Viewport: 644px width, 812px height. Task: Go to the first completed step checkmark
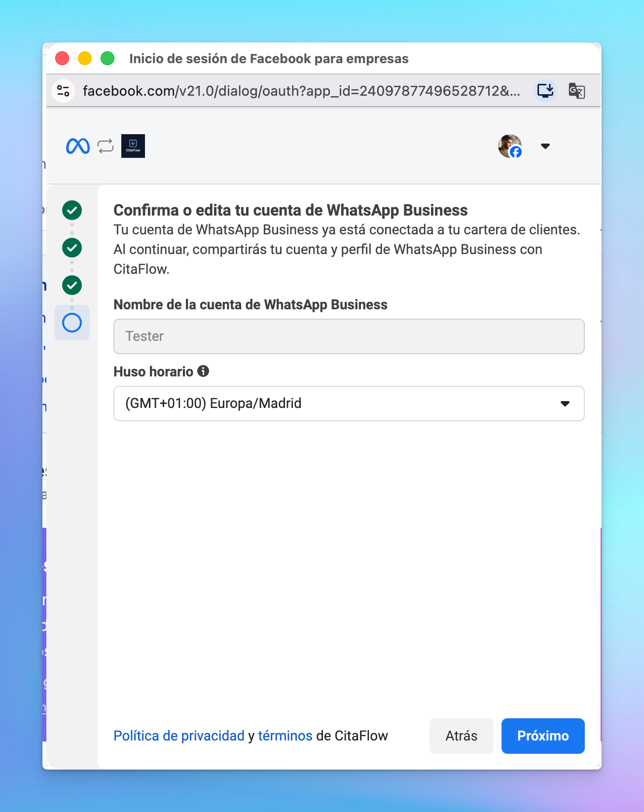click(72, 210)
